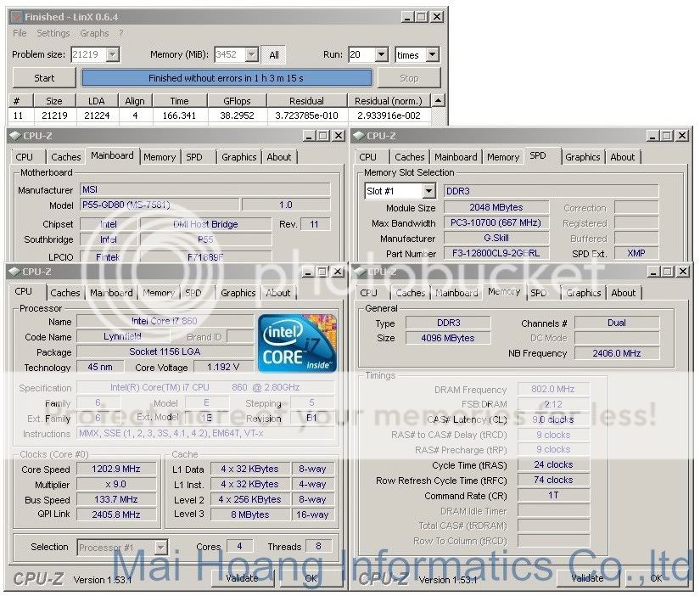
Task: Click the NB Frequency value '2406.0 MHz'
Action: coord(617,353)
